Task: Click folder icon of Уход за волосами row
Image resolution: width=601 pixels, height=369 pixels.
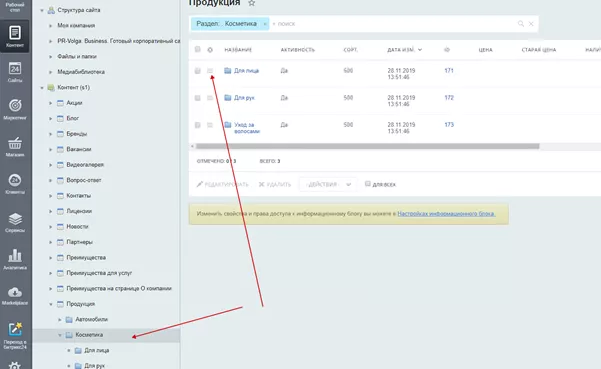Action: pos(228,125)
